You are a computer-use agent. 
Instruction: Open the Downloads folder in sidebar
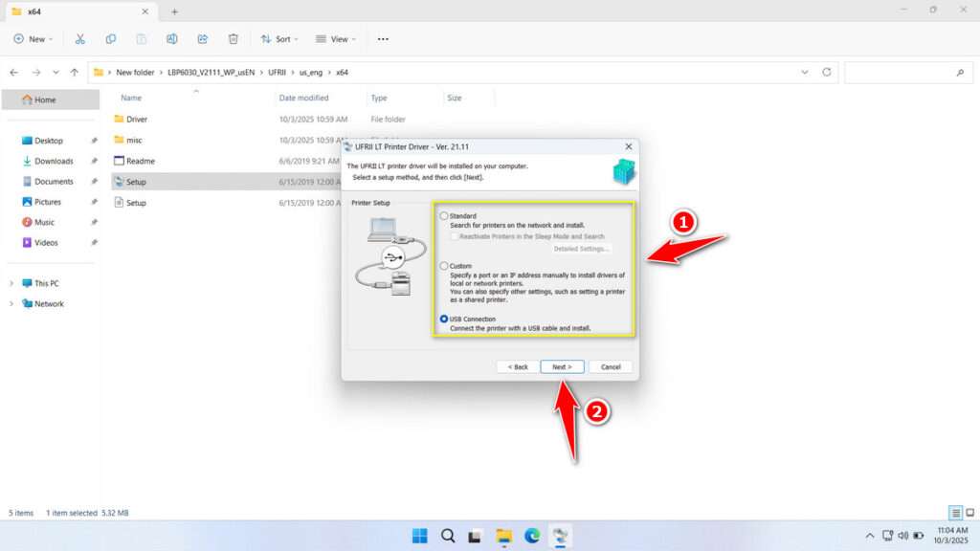pyautogui.click(x=54, y=161)
